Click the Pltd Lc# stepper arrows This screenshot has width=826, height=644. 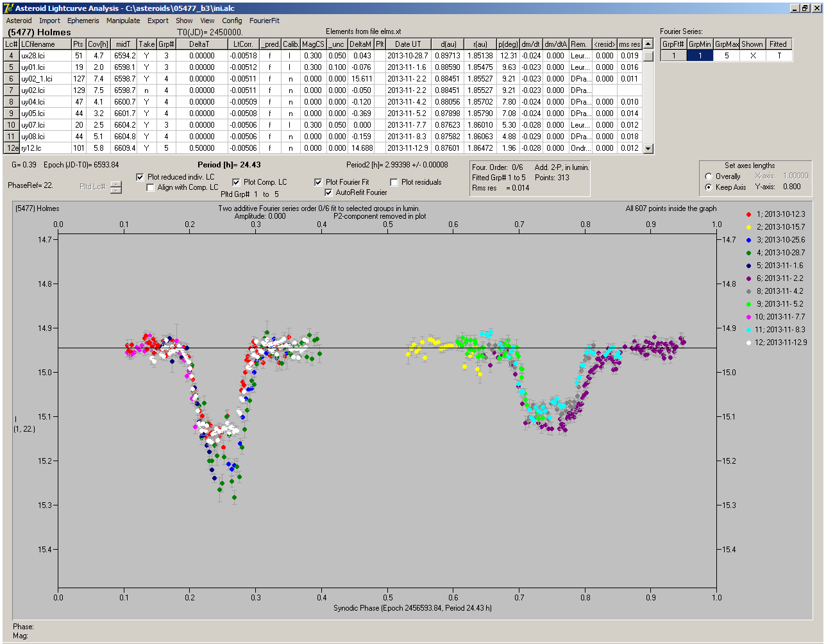[115, 187]
